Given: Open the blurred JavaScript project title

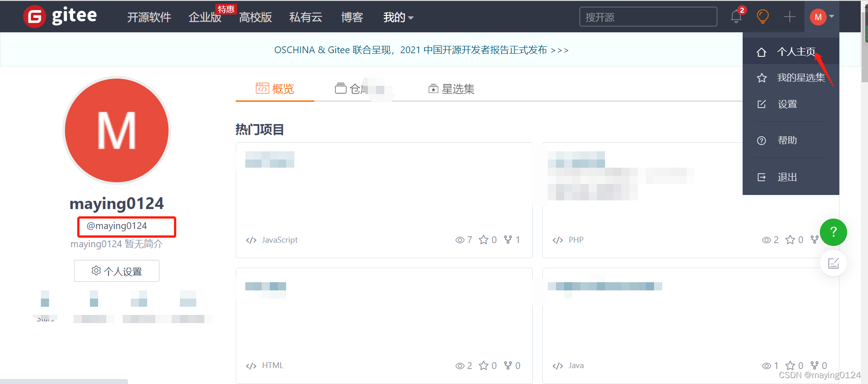Looking at the screenshot, I should (x=270, y=160).
